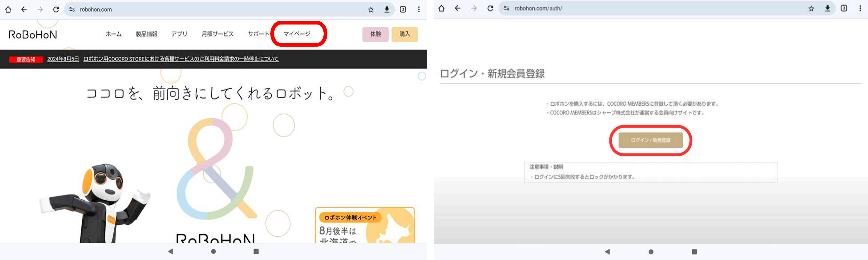Tap the forward arrow in the left browser

40,9
